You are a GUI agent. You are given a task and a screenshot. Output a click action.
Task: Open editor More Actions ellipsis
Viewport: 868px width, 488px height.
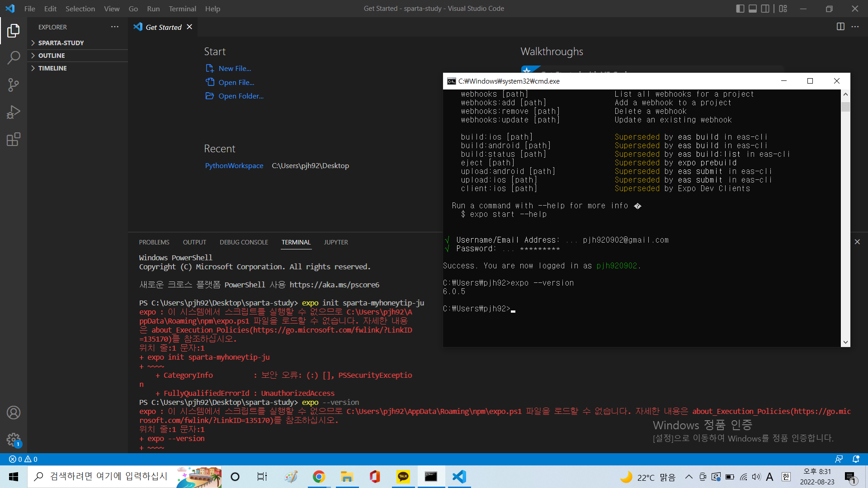(x=855, y=27)
